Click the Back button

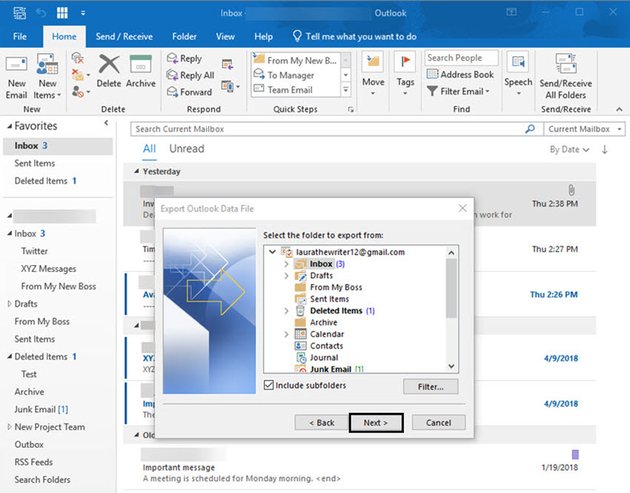321,423
